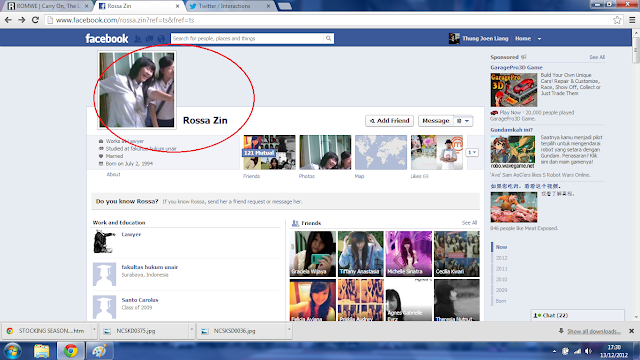The image size is (640, 360).
Task: Close the downloads bar
Action: [x=631, y=331]
